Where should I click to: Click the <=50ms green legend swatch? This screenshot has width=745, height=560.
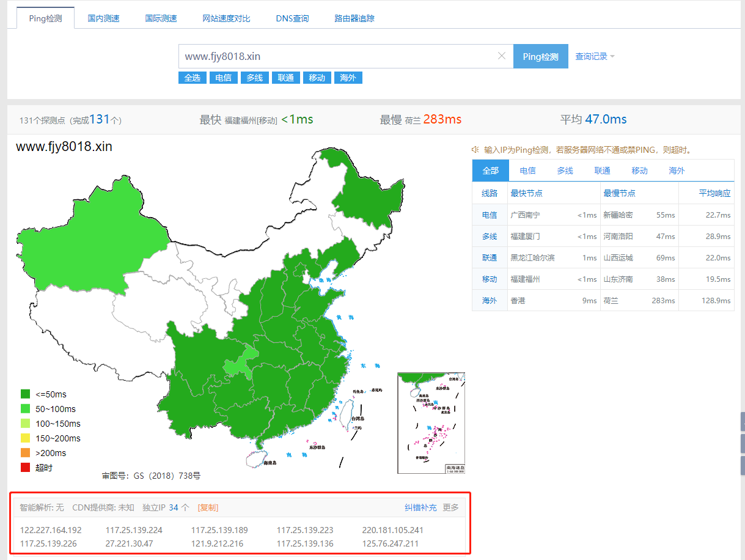click(x=25, y=394)
